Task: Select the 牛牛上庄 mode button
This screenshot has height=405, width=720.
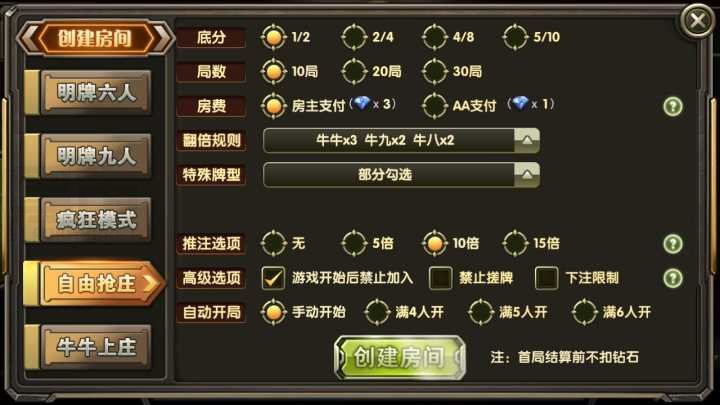Action: pos(96,347)
